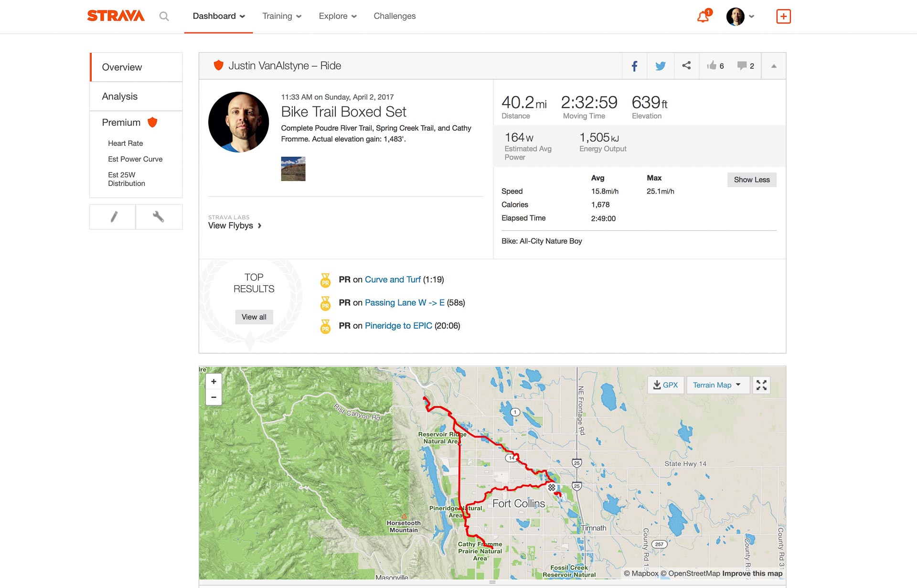This screenshot has height=588, width=917.
Task: Click the Facebook share icon
Action: [x=634, y=65]
